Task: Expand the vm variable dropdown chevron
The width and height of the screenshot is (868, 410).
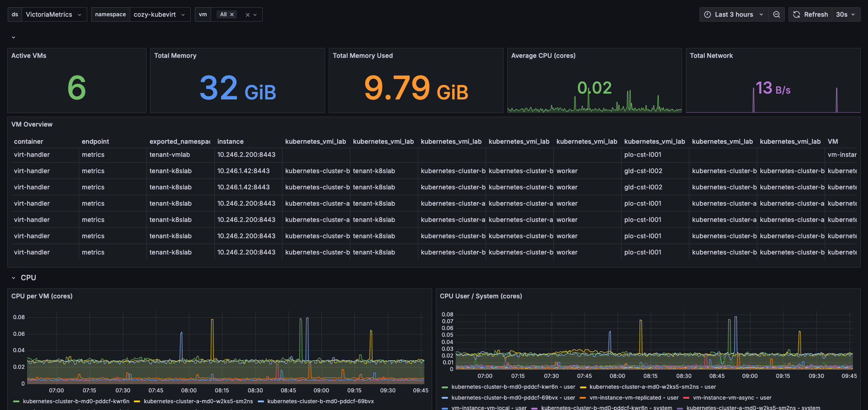Action: point(255,15)
